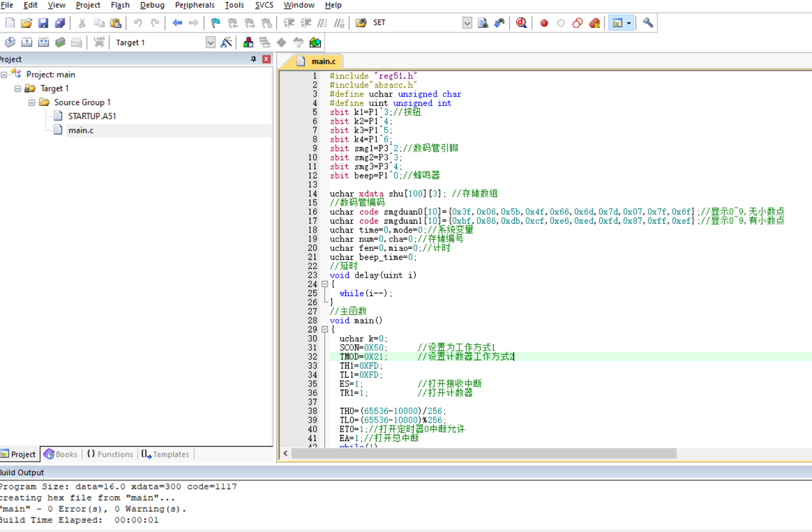This screenshot has width=812, height=532.
Task: Click the editor scrollbar's left arrow
Action: tap(285, 453)
